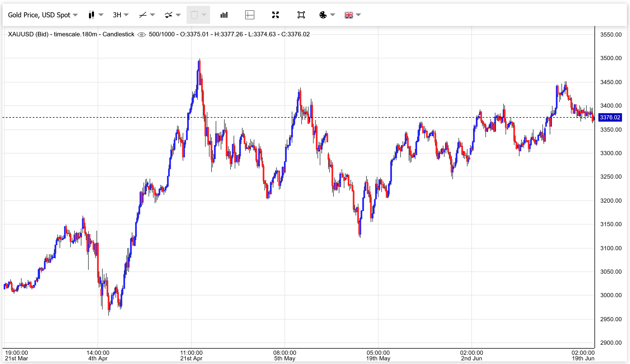
Task: Expand the drawing tools dropdown arrow
Action: point(152,15)
